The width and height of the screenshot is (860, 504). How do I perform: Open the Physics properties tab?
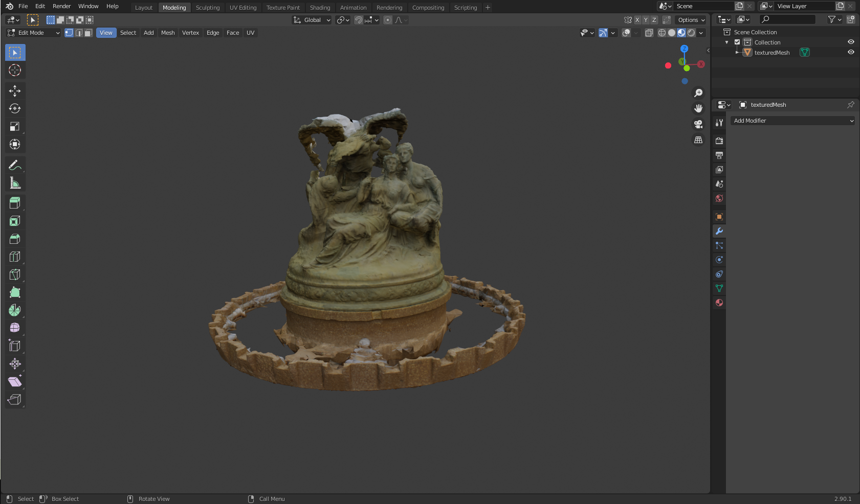(x=719, y=260)
